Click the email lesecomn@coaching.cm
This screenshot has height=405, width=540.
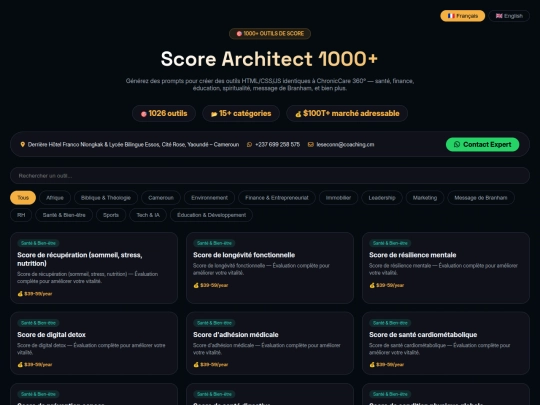[x=345, y=144]
